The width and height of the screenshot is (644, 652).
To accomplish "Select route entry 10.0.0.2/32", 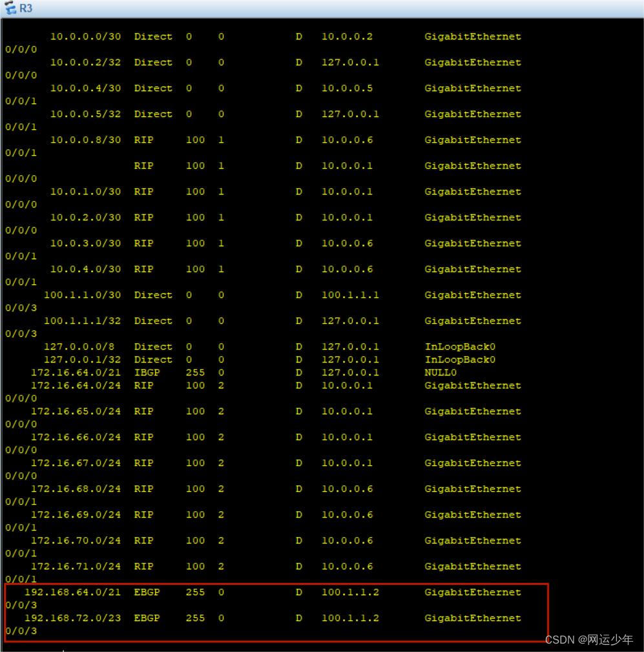I will tap(86, 63).
